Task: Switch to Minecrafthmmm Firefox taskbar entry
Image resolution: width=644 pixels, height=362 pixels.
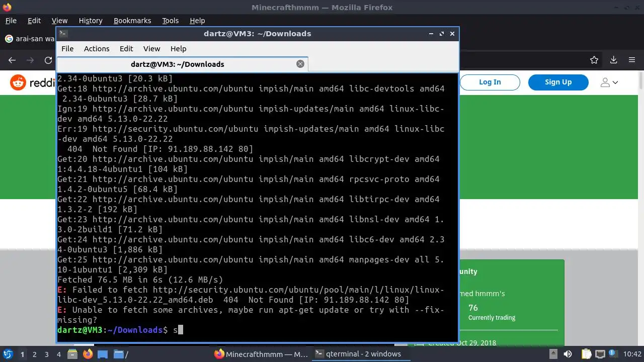Action: tap(261, 354)
